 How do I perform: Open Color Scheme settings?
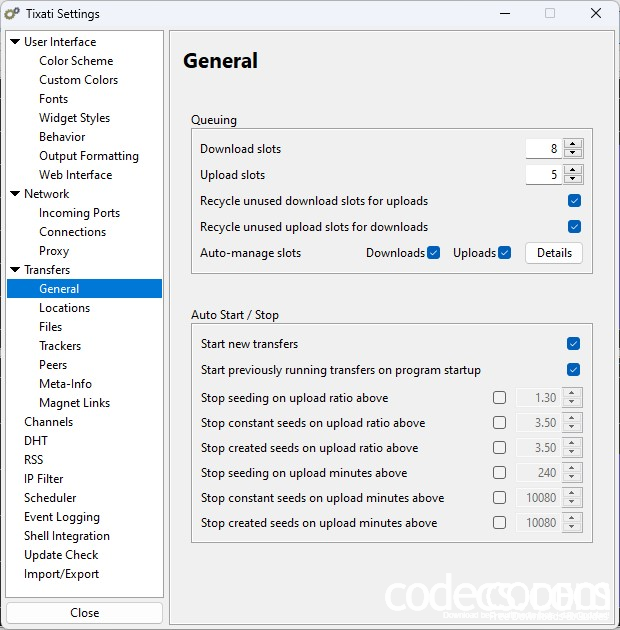(76, 61)
